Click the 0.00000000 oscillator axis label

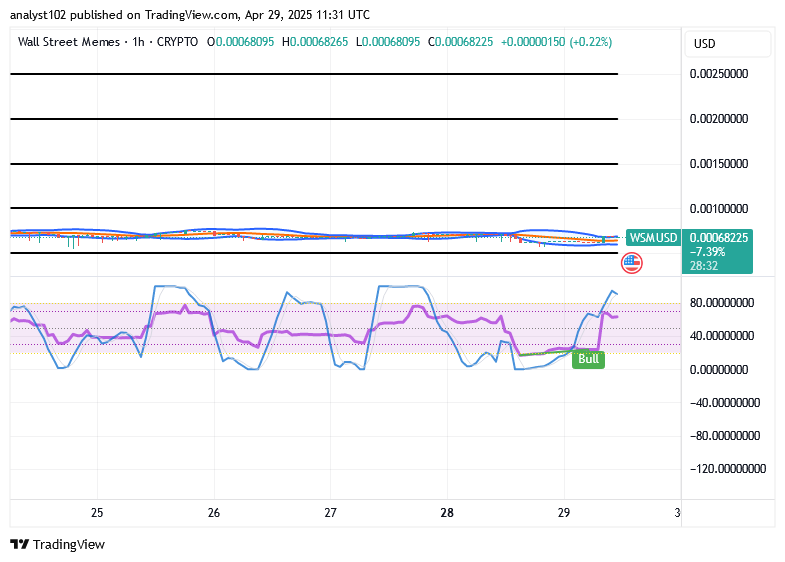pos(719,370)
